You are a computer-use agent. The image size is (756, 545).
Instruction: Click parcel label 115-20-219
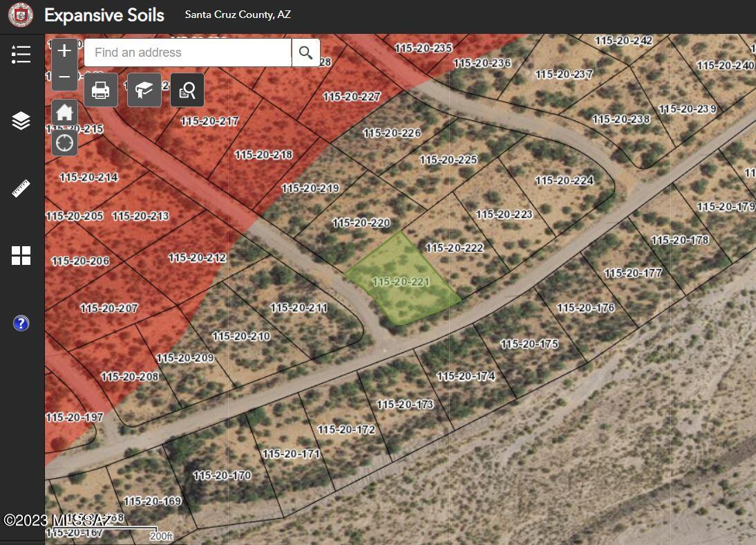tap(310, 188)
